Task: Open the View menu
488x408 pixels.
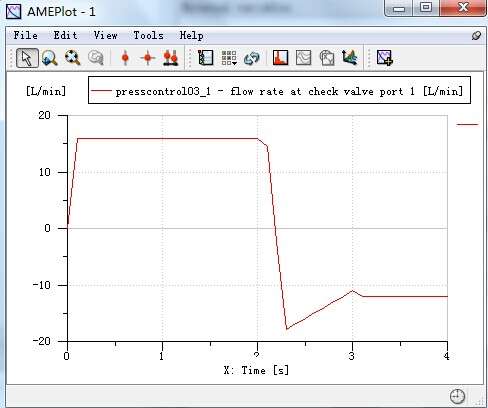Action: tap(105, 35)
